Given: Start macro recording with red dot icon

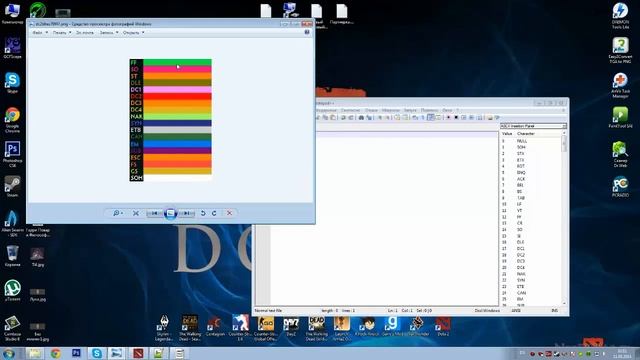Looking at the screenshot, I should pyautogui.click(x=448, y=118).
